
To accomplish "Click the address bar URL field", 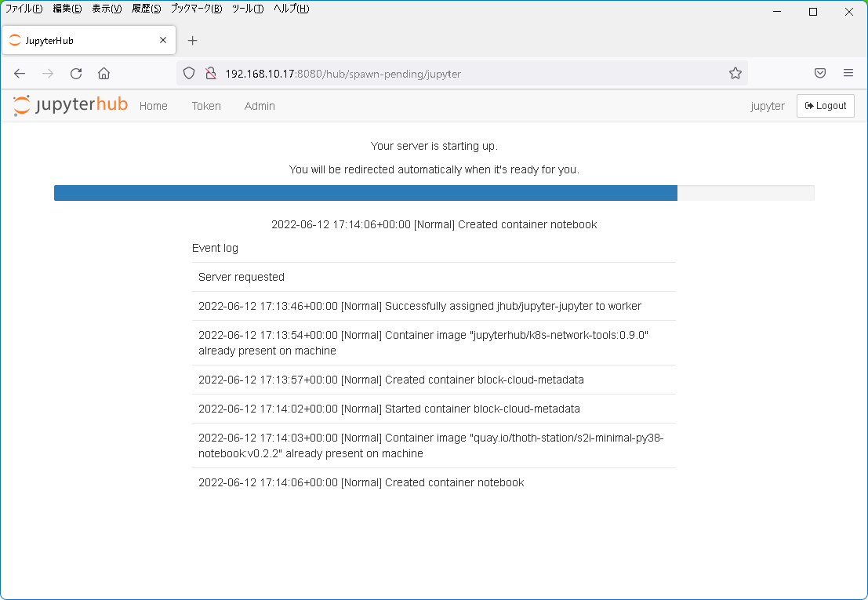I will 462,74.
